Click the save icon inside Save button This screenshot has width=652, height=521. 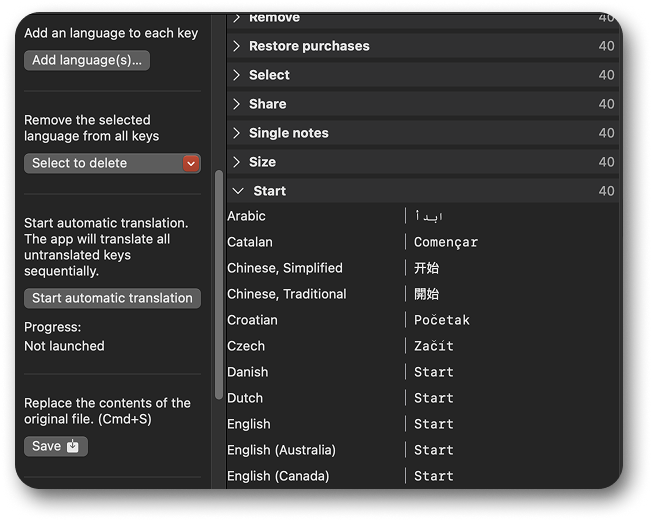point(73,446)
